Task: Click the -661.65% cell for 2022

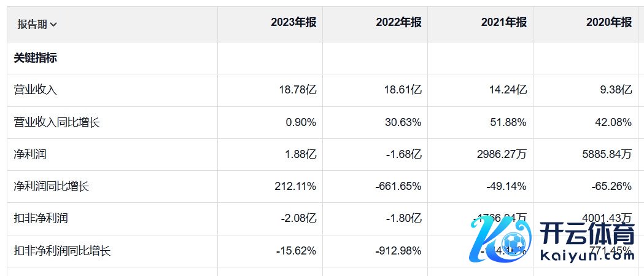Action: [398, 186]
